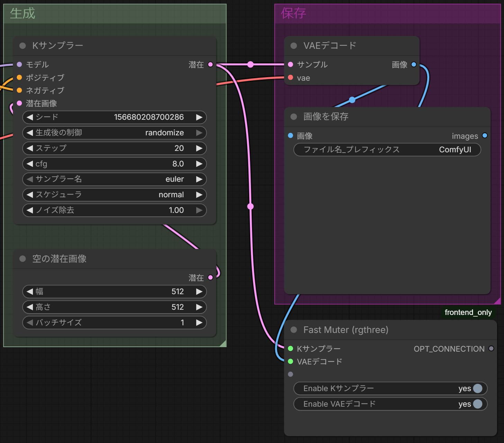Open the サンプラー名 euler dropdown

115,179
